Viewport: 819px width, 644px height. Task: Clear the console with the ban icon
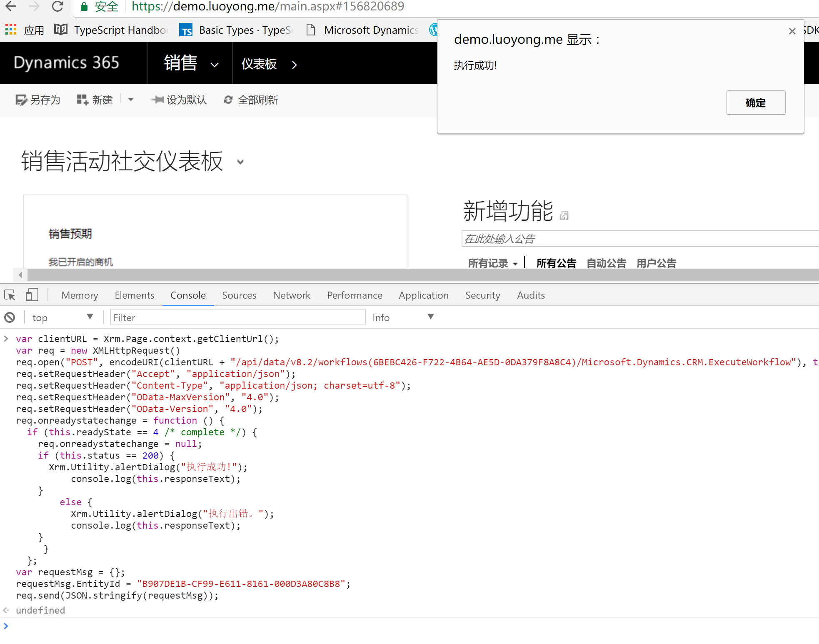click(x=10, y=317)
